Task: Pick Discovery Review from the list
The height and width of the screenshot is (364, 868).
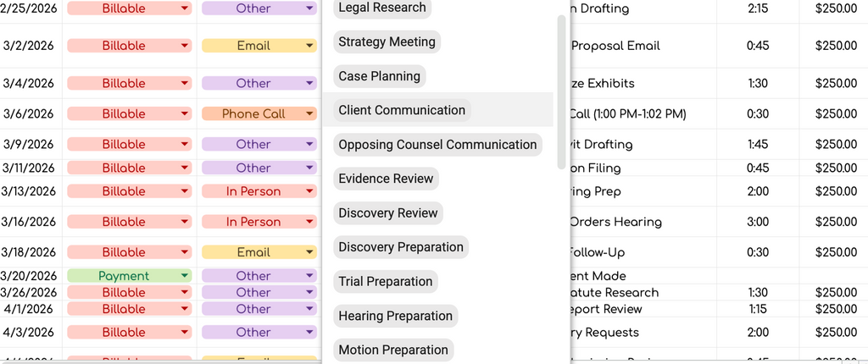Action: [x=388, y=213]
